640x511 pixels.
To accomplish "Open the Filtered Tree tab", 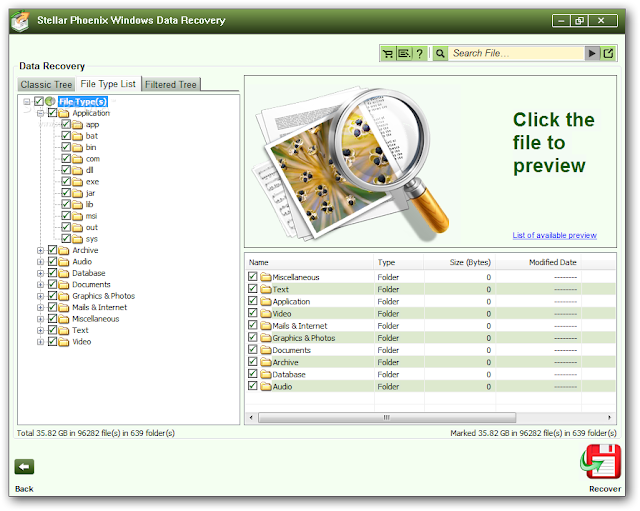I will [x=171, y=84].
